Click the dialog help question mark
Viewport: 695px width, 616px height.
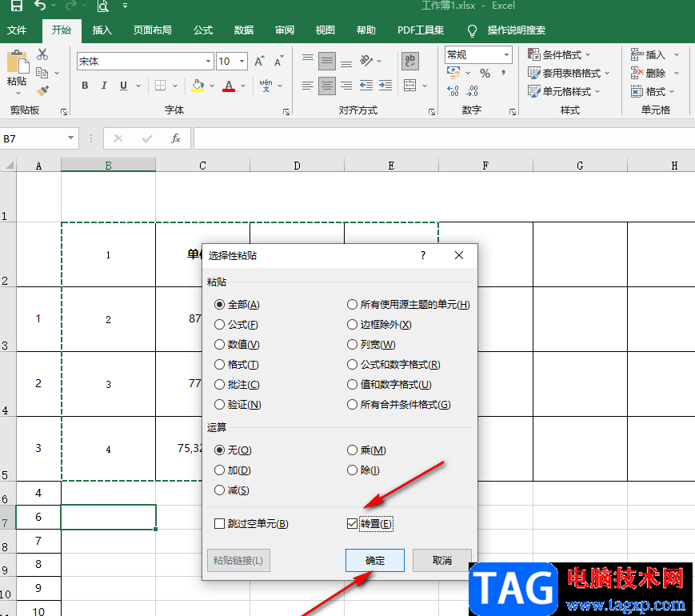click(423, 255)
